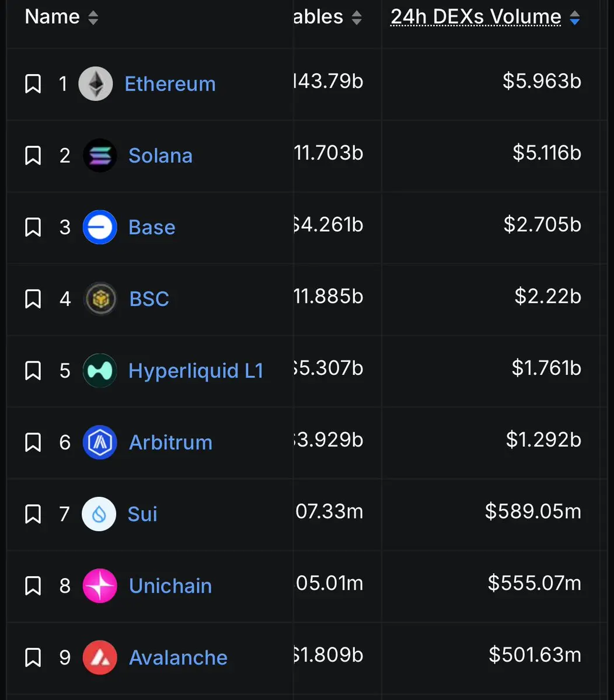
Task: Click the Base chain logo icon
Action: [x=100, y=227]
